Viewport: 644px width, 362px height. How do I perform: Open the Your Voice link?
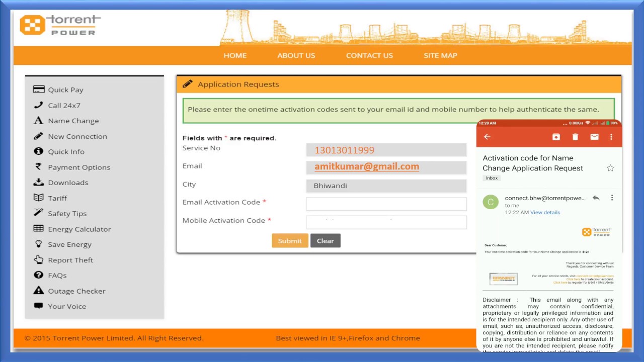click(x=67, y=306)
